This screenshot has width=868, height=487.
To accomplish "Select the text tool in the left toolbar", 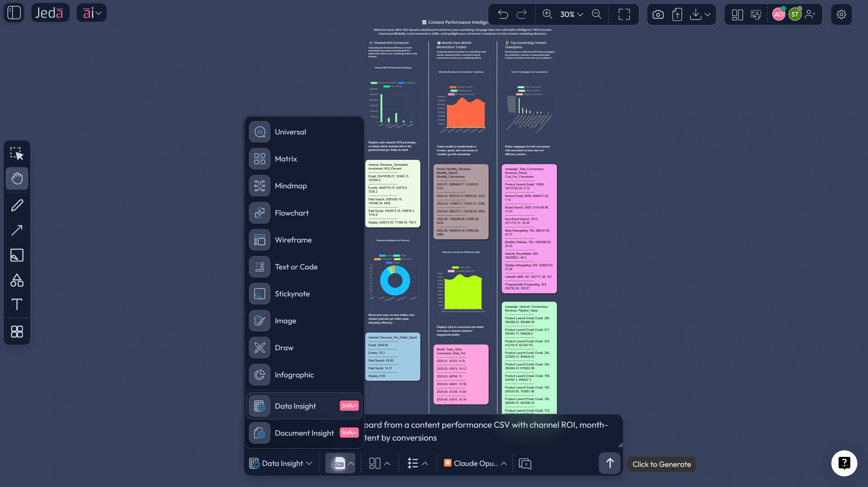I will point(17,304).
